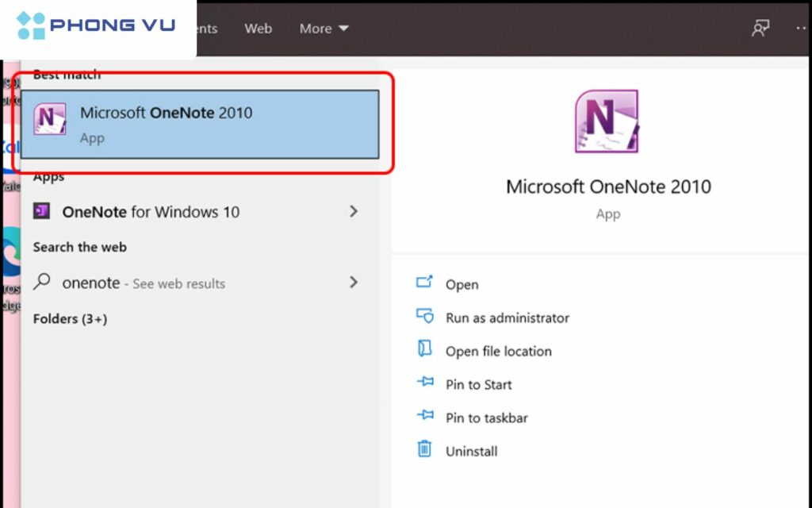Click the See web results link
Image resolution: width=812 pixels, height=508 pixels.
pos(184,283)
